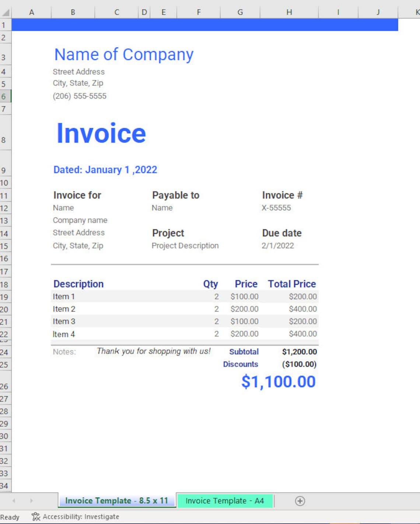
Task: Select the Invoice Template - 8.5 x 11 tab
Action: pos(116,501)
